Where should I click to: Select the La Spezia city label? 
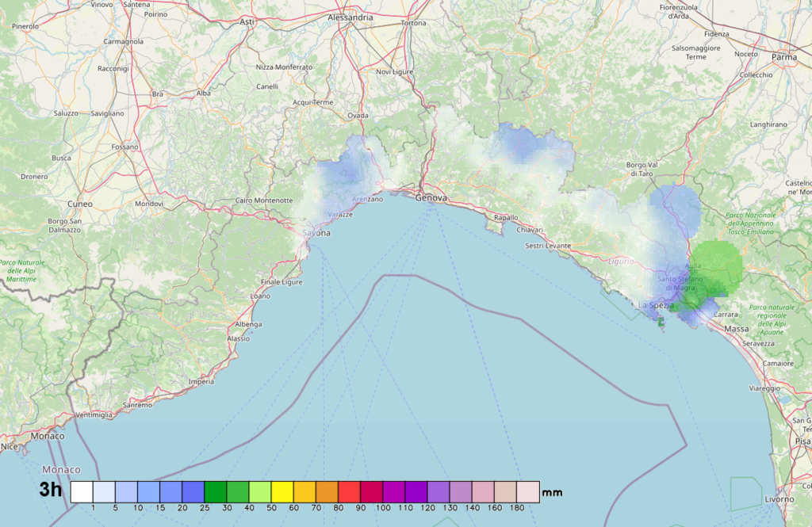pos(656,305)
